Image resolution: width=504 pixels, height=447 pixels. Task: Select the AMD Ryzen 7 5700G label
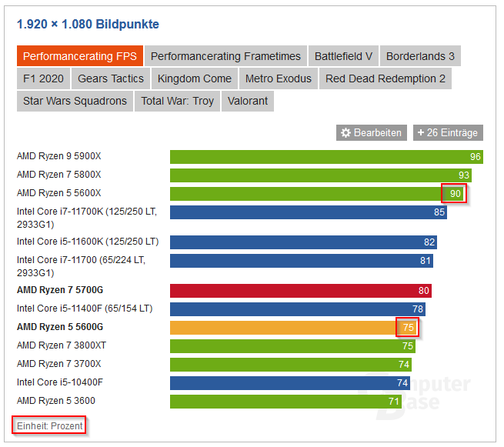click(x=60, y=290)
